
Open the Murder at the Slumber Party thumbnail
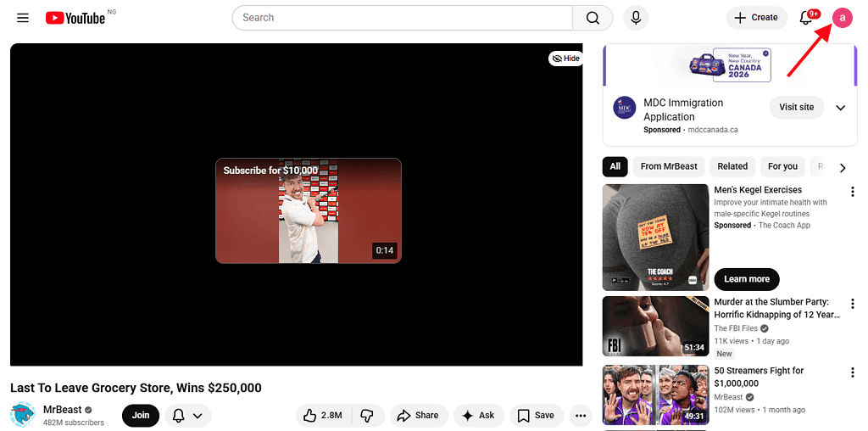coord(656,327)
